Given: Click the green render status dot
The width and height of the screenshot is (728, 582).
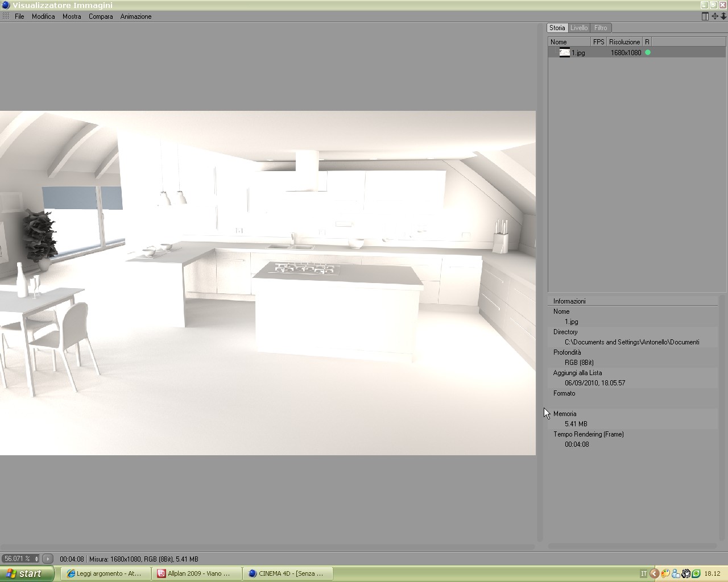Looking at the screenshot, I should tap(648, 52).
